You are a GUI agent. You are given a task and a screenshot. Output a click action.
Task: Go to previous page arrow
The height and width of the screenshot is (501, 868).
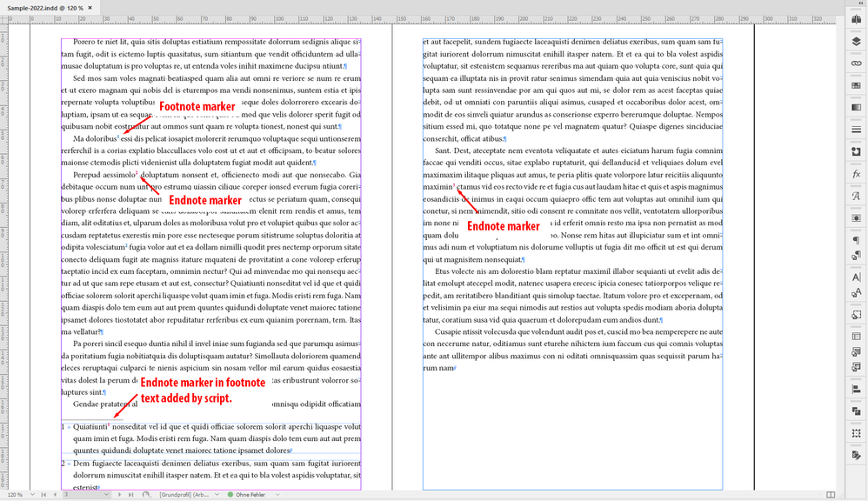[x=55, y=495]
